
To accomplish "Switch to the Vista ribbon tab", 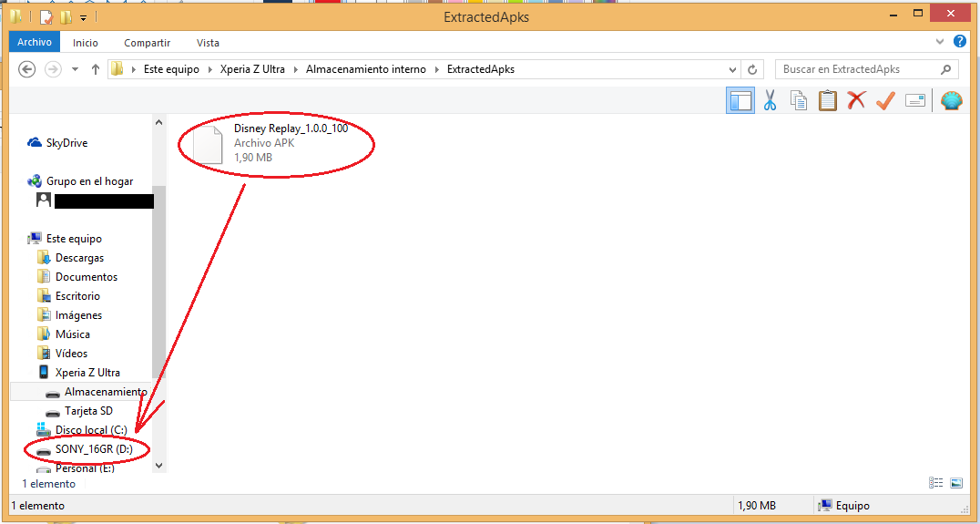I will [208, 43].
